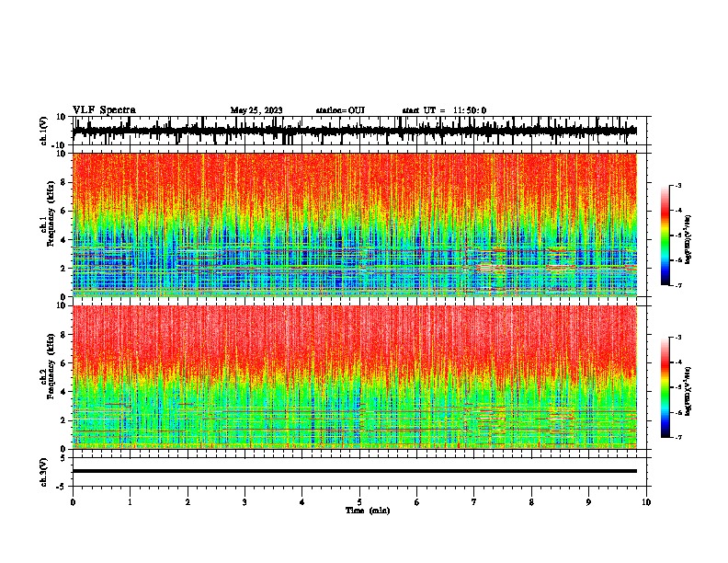Click time axis tick label "5"

(359, 502)
